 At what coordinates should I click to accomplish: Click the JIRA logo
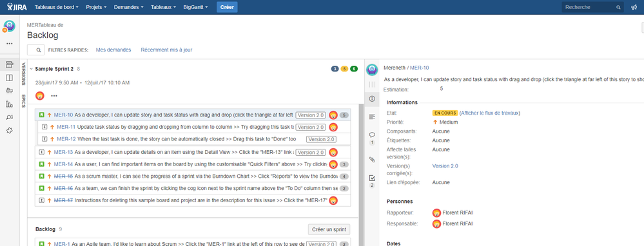(x=17, y=7)
